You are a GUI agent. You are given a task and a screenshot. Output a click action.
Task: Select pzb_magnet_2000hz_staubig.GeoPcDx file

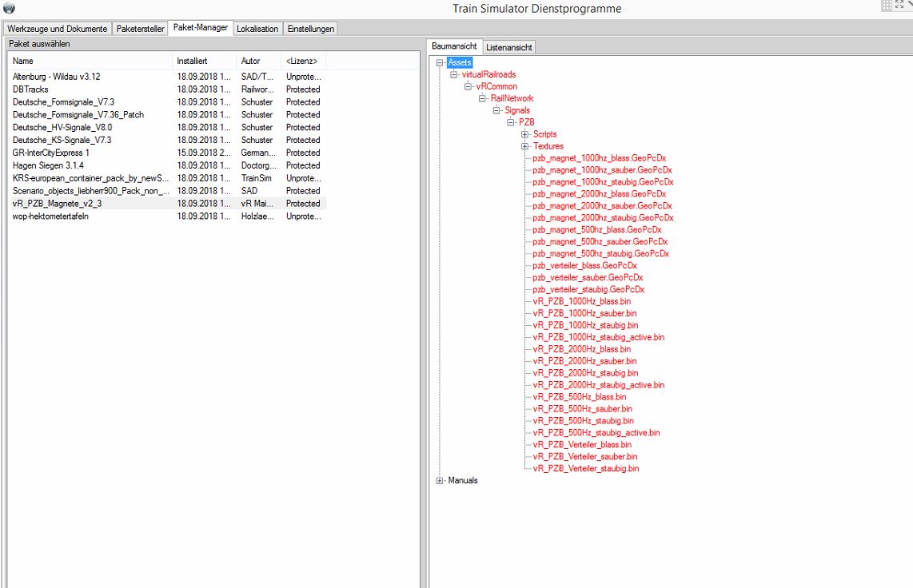coord(603,218)
